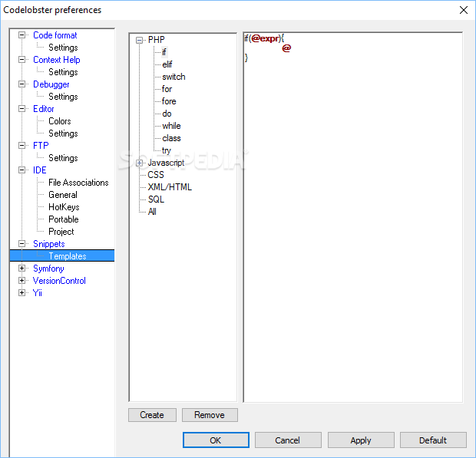
Task: Select General under IDE
Action: (63, 195)
